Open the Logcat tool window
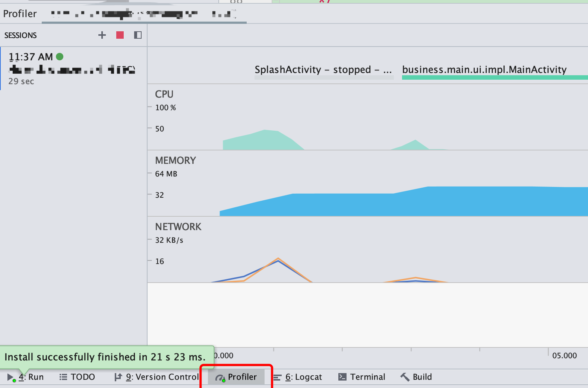 click(x=297, y=377)
